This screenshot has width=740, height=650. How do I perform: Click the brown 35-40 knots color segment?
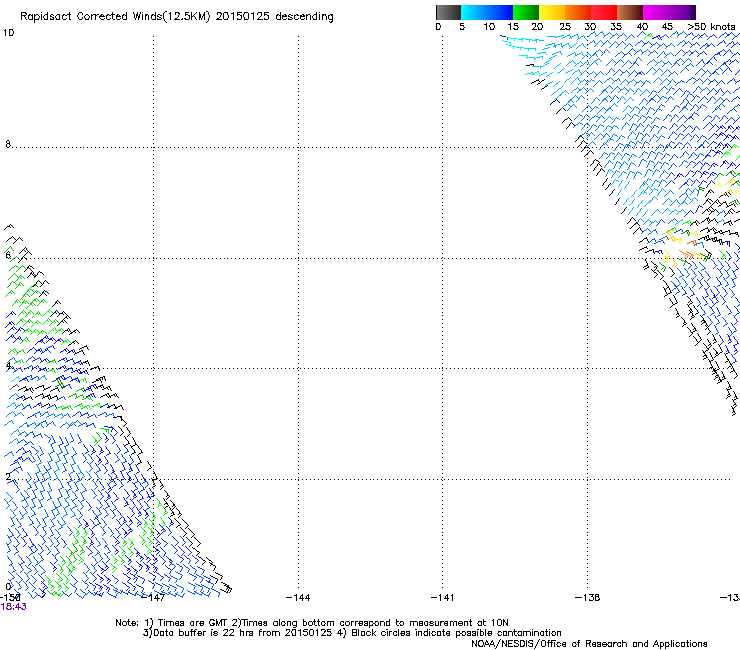(x=630, y=12)
